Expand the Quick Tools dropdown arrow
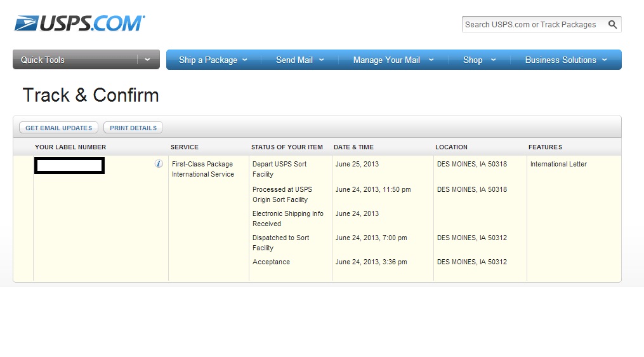644x357 pixels. coord(147,60)
